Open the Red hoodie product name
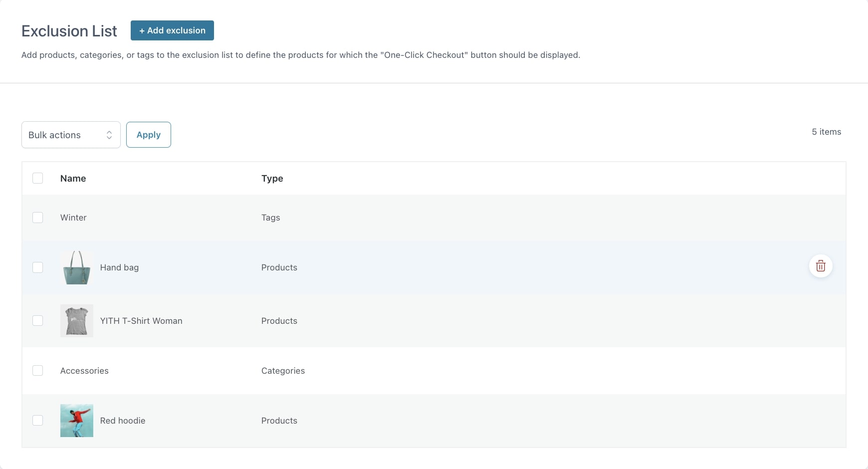The width and height of the screenshot is (868, 469). coord(123,421)
